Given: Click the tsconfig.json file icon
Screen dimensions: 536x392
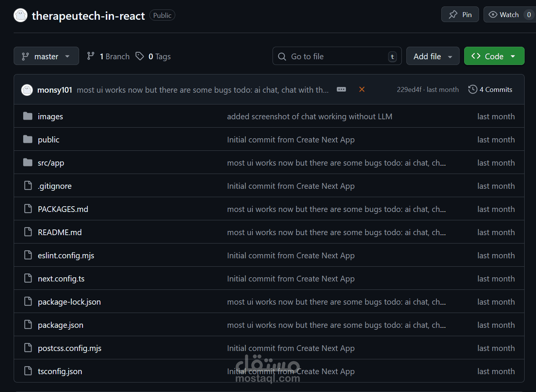Looking at the screenshot, I should [28, 371].
